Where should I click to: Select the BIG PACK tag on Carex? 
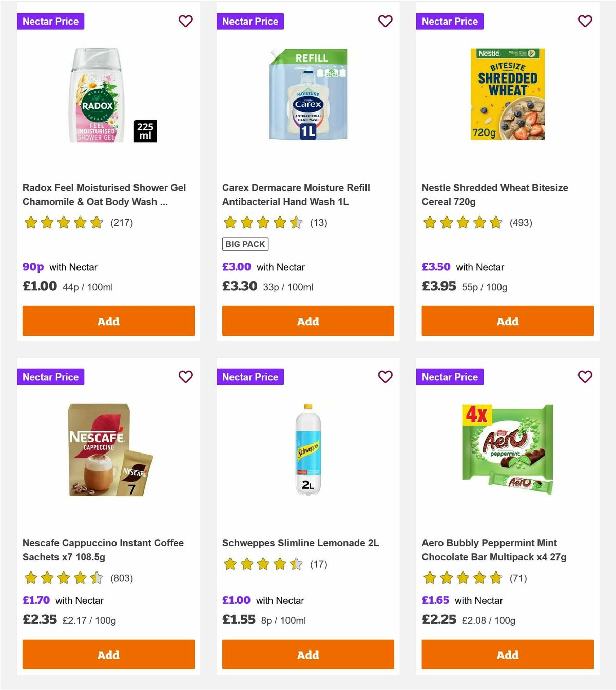click(245, 244)
